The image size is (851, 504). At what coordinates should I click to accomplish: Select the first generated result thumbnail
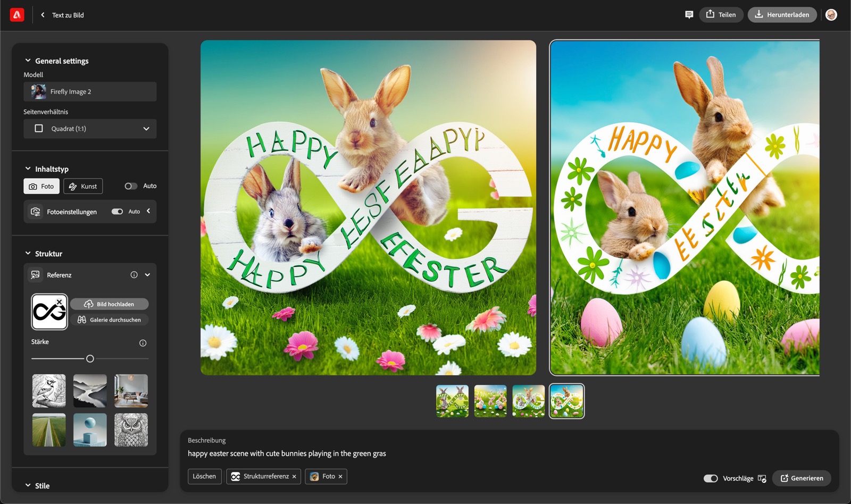pos(452,401)
